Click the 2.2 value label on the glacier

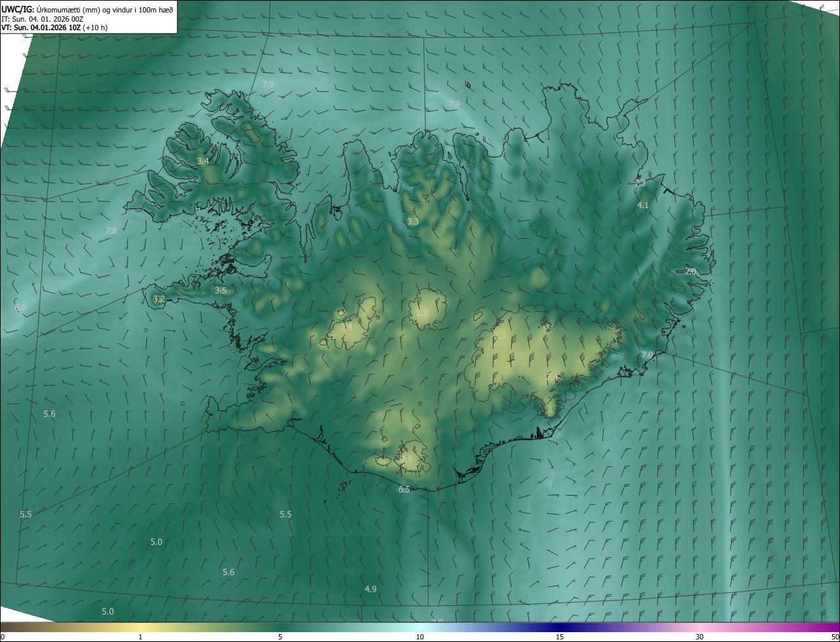[x=422, y=313]
